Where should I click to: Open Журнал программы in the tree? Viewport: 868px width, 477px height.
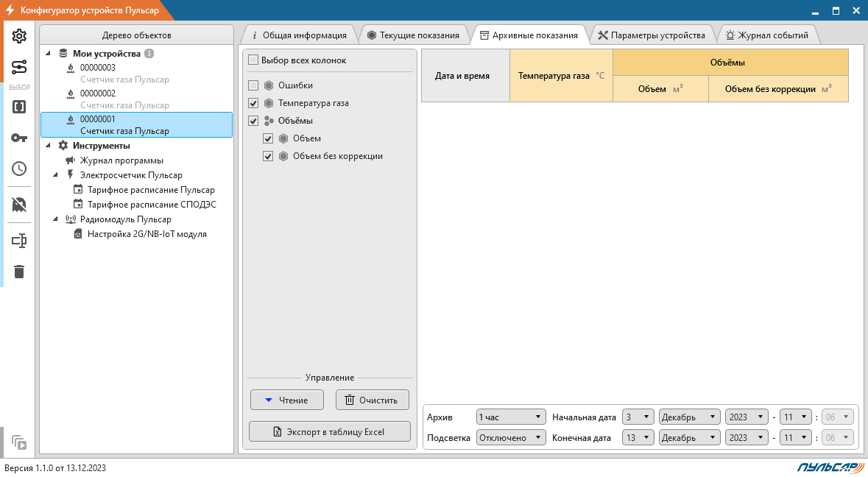pos(121,160)
